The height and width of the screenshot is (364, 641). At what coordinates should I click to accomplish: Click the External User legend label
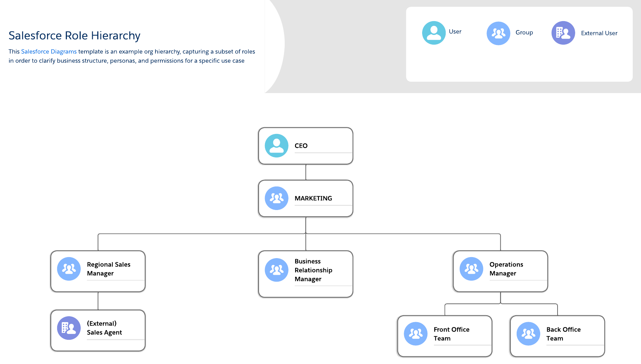click(x=599, y=33)
